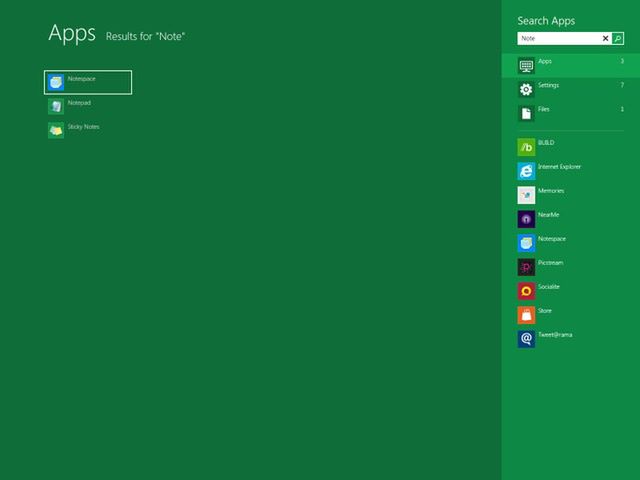
Task: Click the magnifier search button
Action: click(x=618, y=38)
